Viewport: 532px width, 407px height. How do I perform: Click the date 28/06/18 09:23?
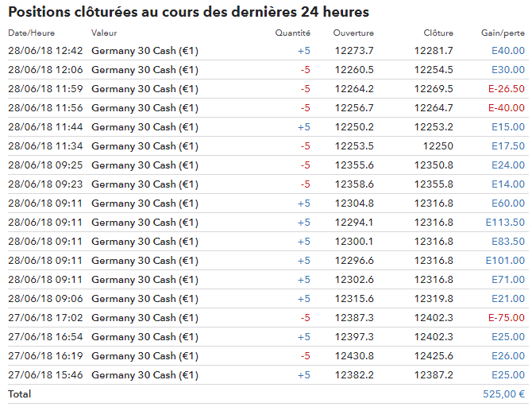45,184
